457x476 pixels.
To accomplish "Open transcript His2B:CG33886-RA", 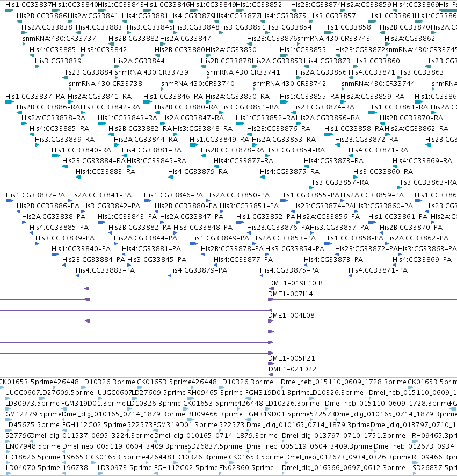I will 48,107.
